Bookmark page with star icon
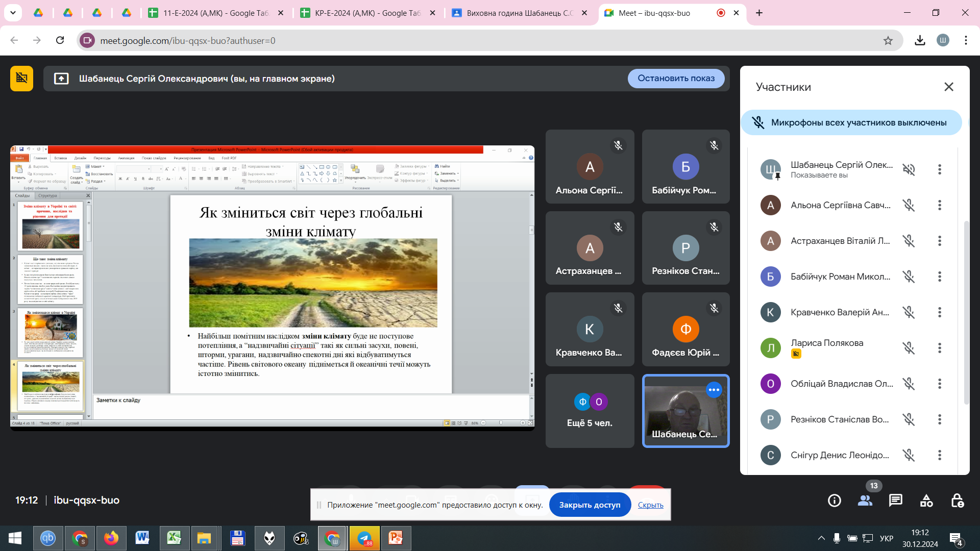 click(x=888, y=41)
